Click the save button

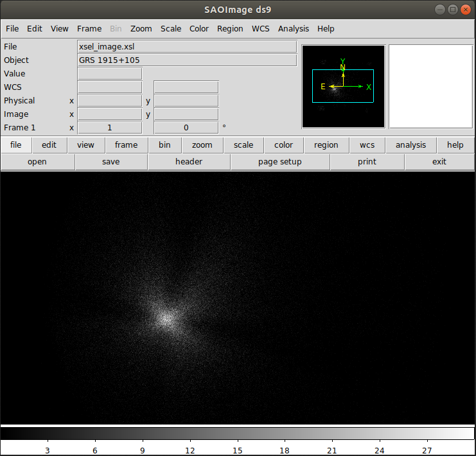point(110,162)
